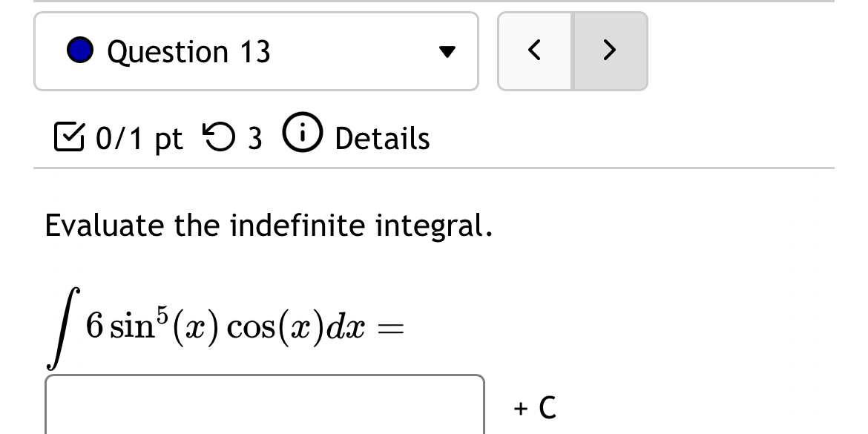Screen dimensions: 868x434
Task: Click the right chevron to advance a question
Action: 609,51
